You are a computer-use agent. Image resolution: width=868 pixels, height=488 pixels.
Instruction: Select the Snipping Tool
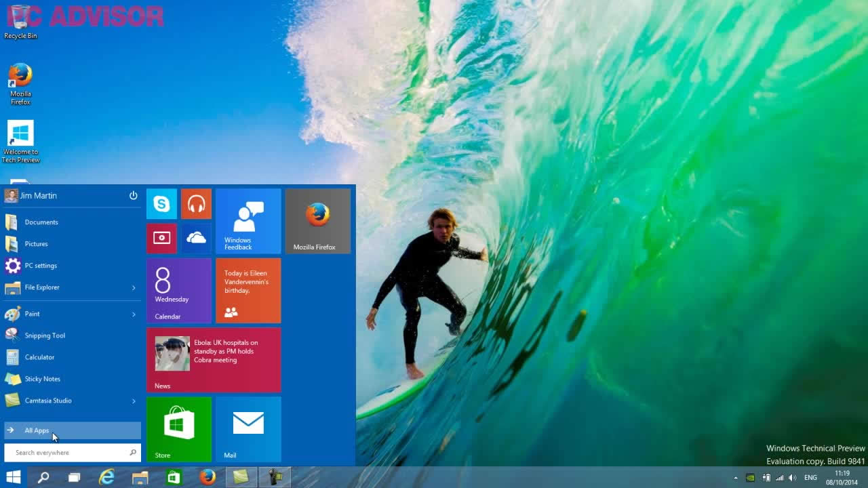coord(44,335)
